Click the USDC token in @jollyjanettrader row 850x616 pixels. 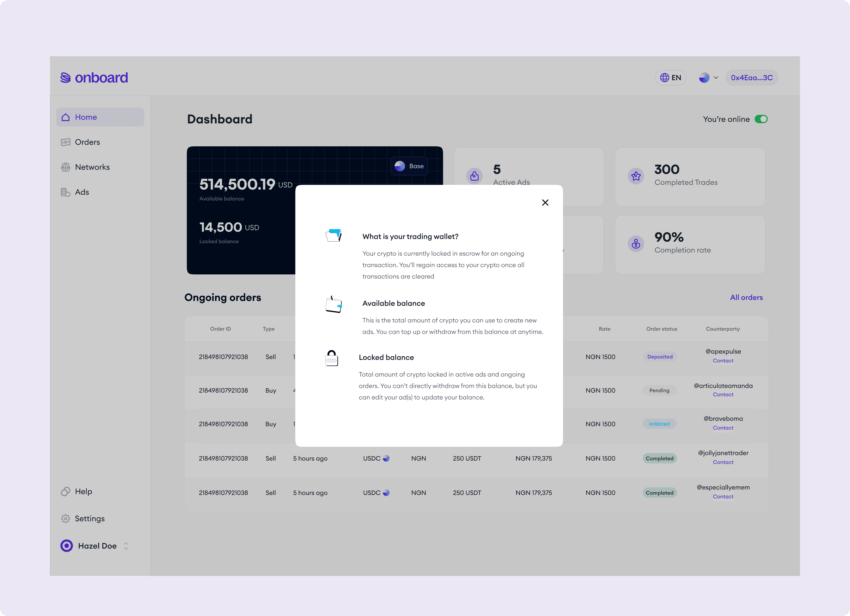point(376,459)
